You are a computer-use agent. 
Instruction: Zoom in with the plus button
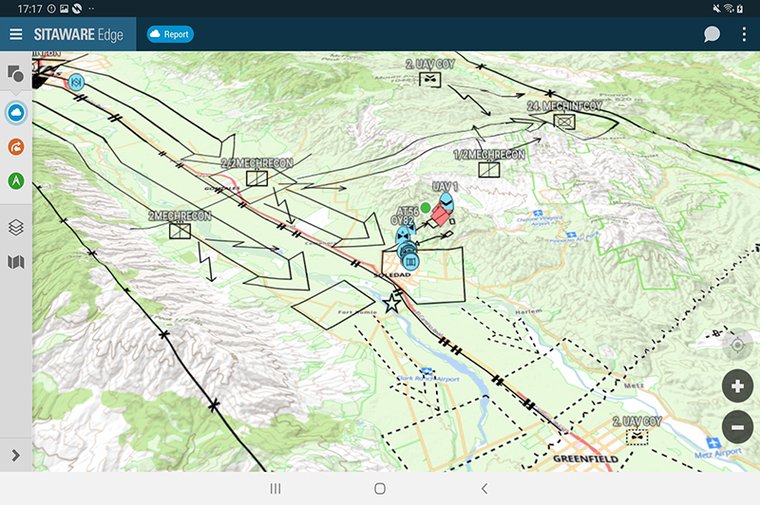(737, 386)
